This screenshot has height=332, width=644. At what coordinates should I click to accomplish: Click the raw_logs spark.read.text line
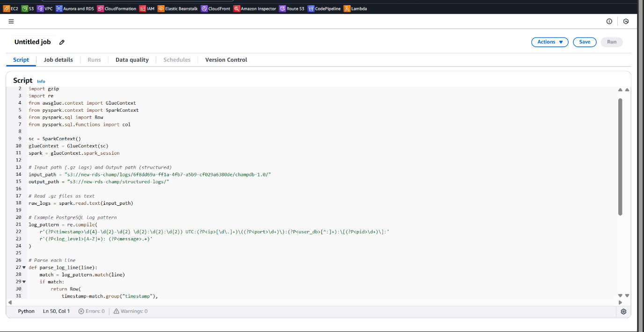[81, 203]
